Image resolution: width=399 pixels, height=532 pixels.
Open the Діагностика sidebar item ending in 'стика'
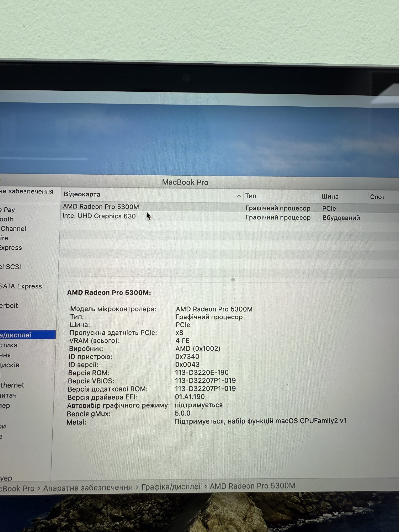9,345
